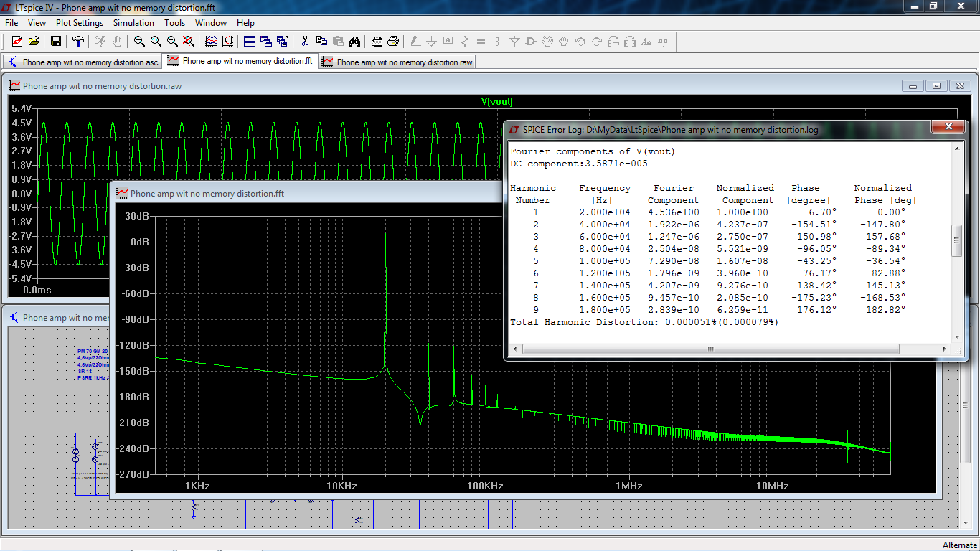Open the Tools menu
This screenshot has width=980, height=551.
tap(174, 23)
